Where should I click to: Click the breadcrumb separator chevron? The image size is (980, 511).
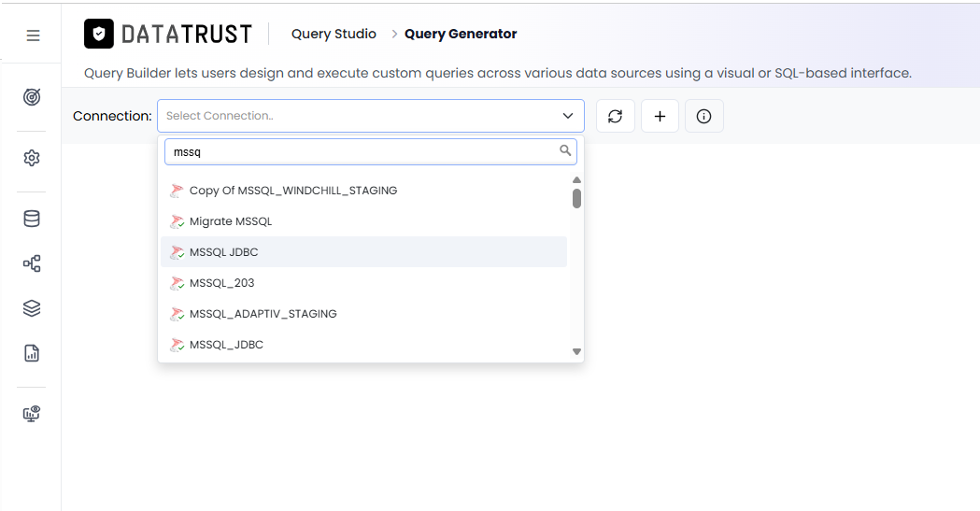click(x=394, y=34)
